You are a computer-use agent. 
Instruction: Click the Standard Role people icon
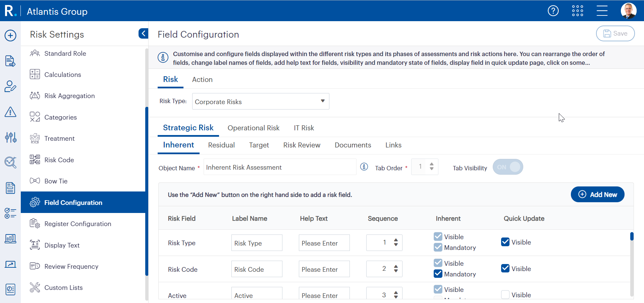point(35,53)
